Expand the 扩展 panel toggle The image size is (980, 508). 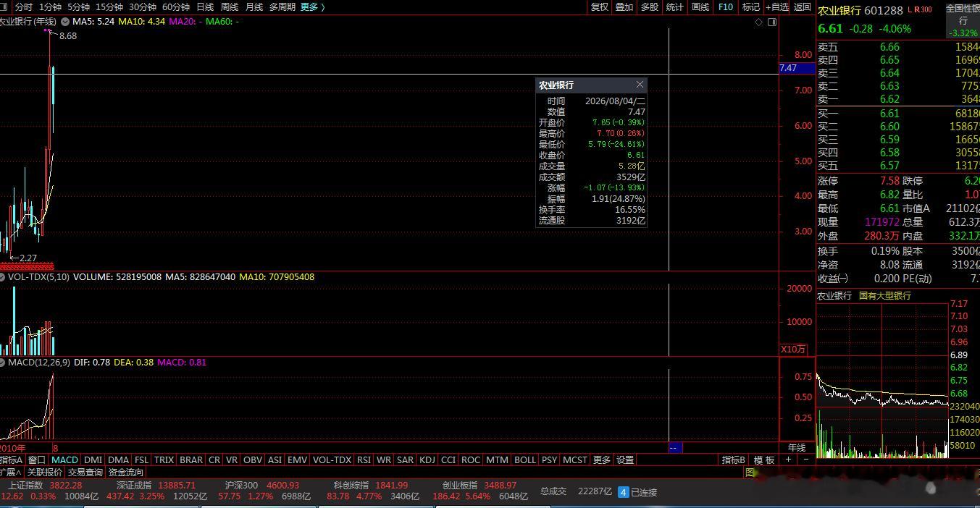[x=11, y=472]
